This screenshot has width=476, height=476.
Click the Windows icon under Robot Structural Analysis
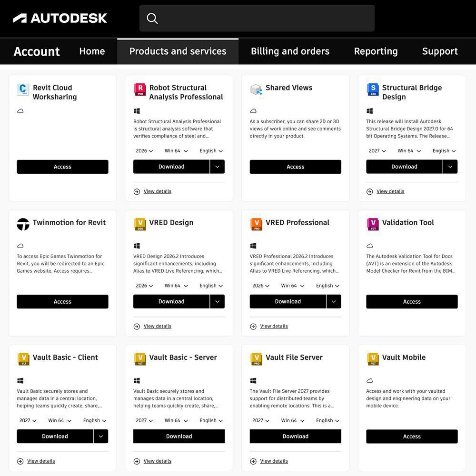(x=137, y=111)
